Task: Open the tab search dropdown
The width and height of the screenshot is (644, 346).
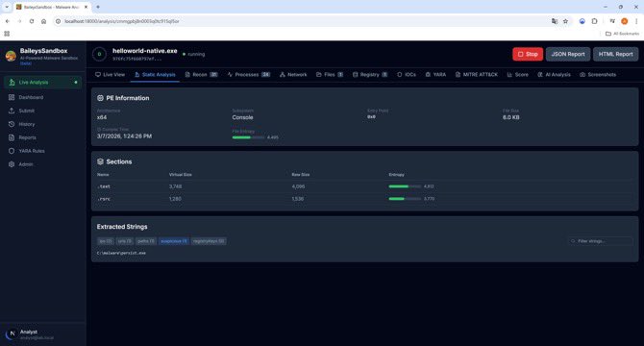Action: 7,7
